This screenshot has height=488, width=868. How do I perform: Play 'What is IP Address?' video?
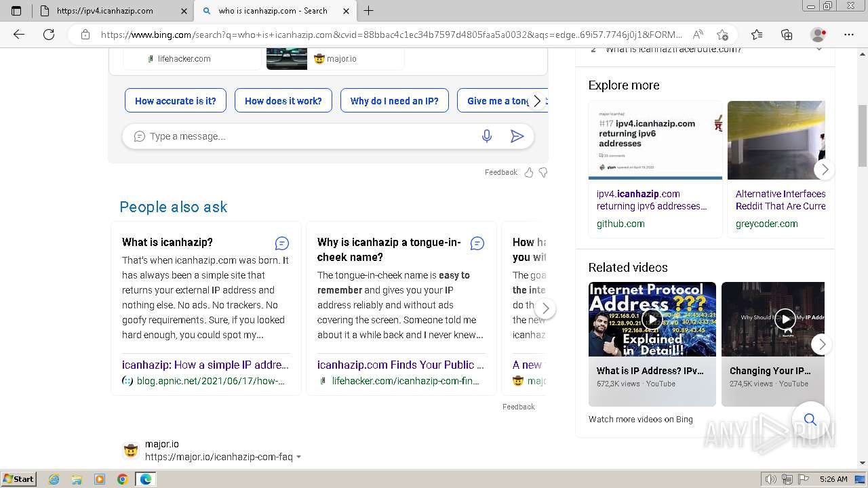tap(652, 319)
